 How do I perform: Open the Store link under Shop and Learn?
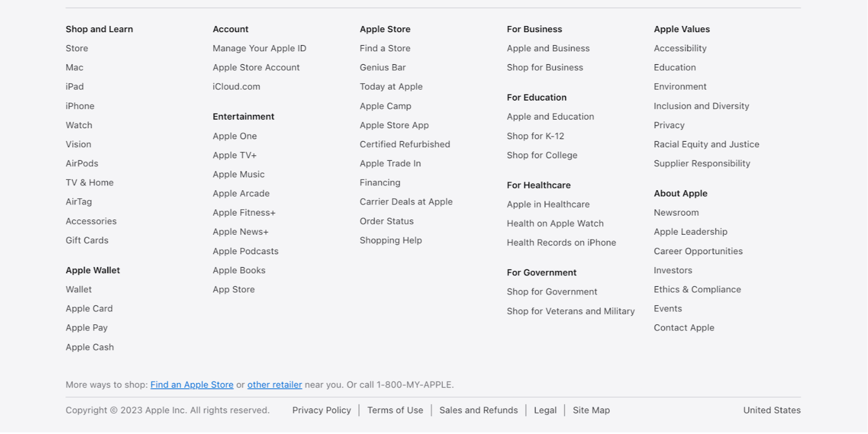(77, 48)
